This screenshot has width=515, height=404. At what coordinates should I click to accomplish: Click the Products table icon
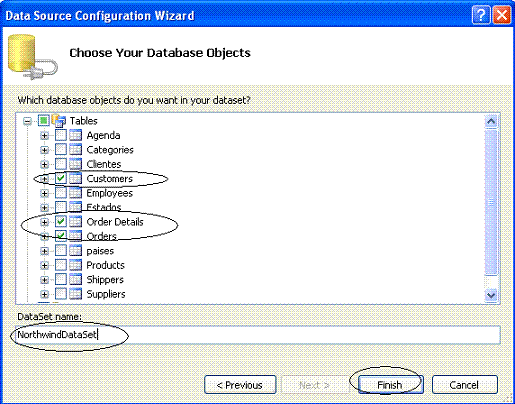tap(76, 265)
